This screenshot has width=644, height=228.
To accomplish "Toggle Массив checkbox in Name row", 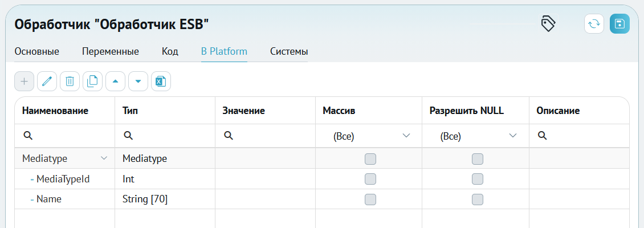I will [370, 199].
